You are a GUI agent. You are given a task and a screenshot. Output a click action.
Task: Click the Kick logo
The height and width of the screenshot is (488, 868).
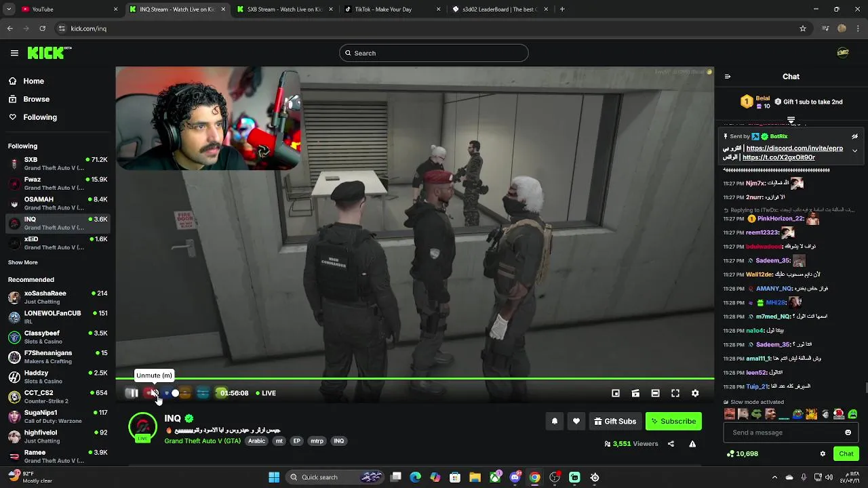[50, 53]
